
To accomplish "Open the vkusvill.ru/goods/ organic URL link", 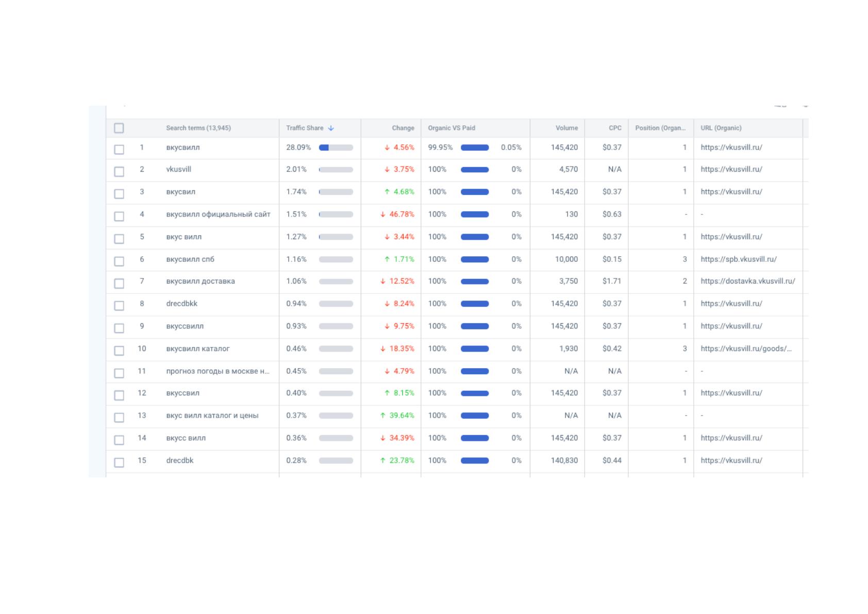I will [x=746, y=349].
